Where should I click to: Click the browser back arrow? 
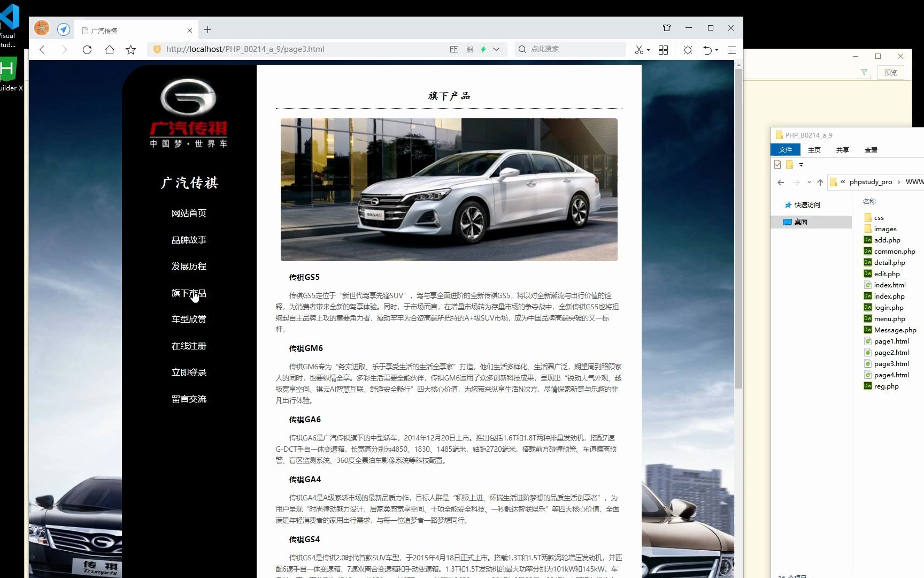[x=42, y=50]
